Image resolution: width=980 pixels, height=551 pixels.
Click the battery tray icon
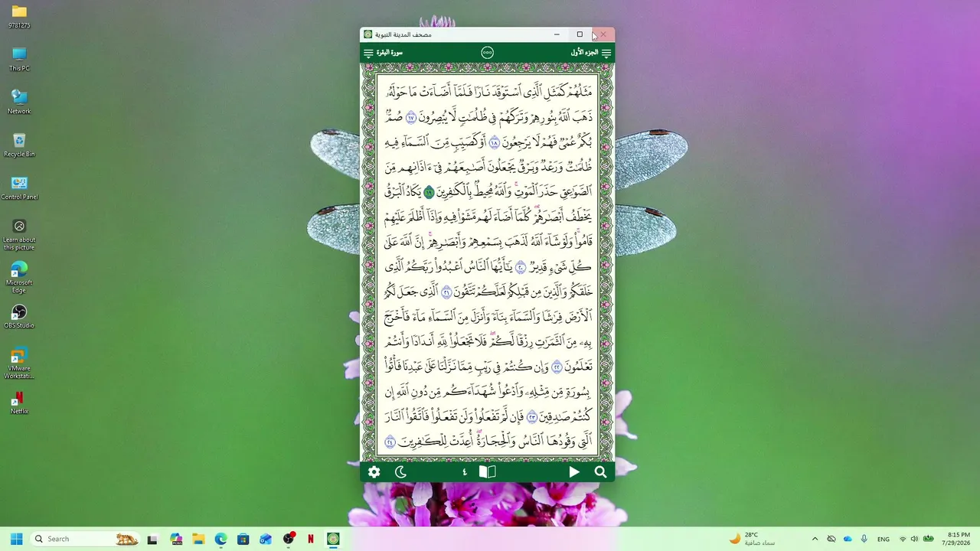coord(929,539)
